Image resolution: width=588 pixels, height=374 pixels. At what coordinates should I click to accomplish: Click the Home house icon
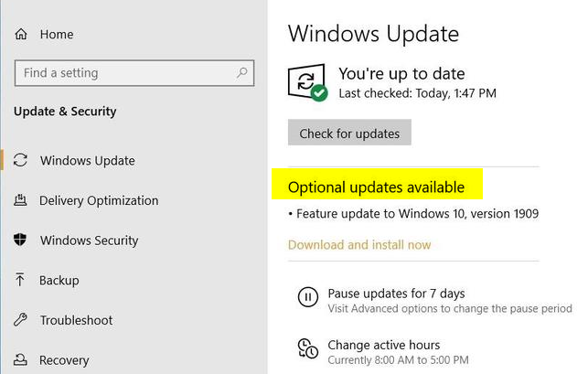pyautogui.click(x=21, y=34)
